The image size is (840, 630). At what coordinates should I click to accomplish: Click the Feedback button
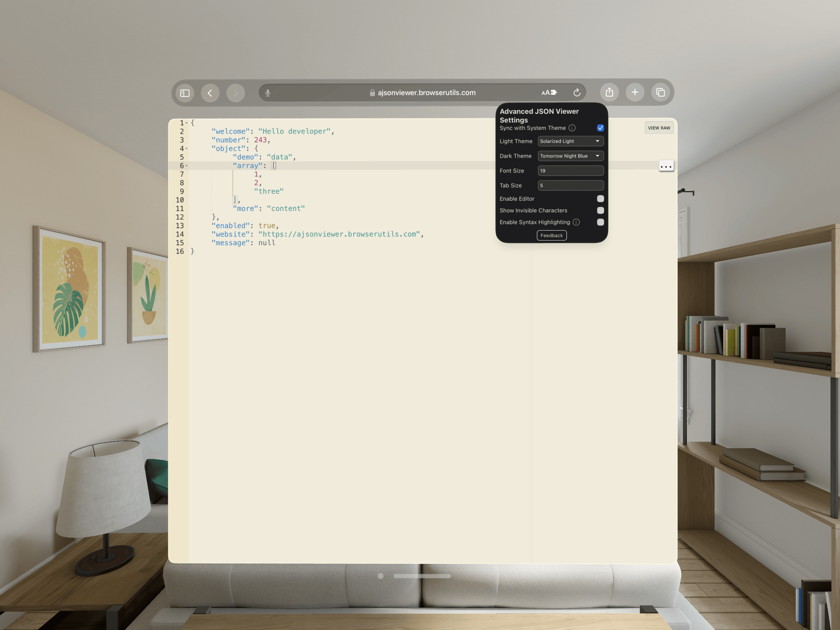550,235
